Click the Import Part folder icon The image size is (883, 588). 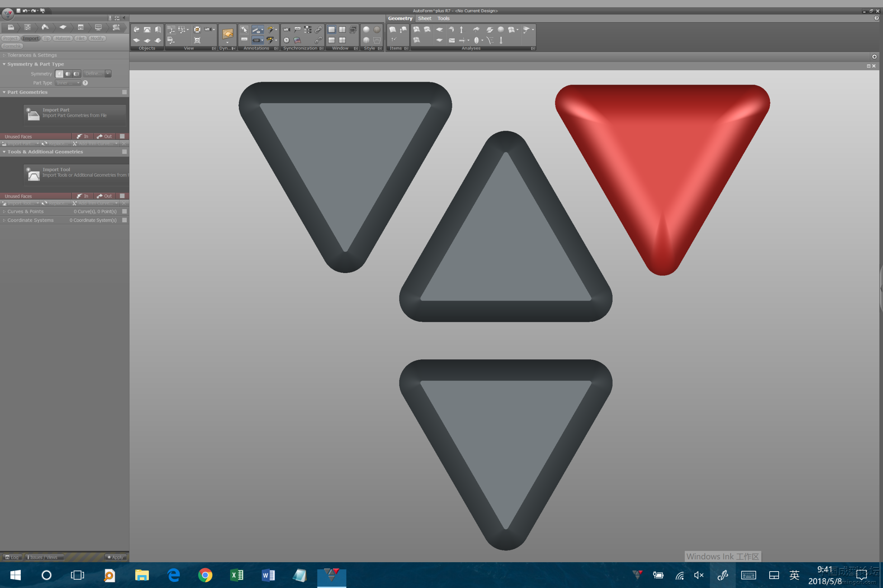click(x=33, y=115)
